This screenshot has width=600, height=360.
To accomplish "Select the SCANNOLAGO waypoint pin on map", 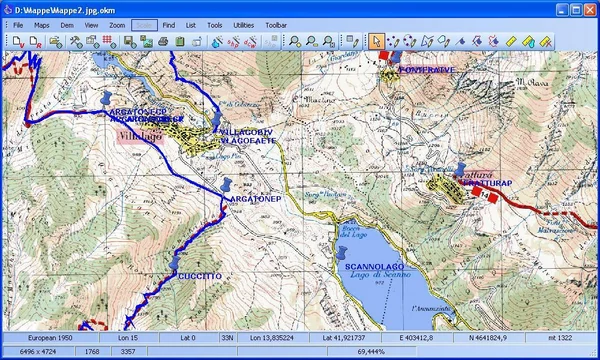I will point(341,253).
